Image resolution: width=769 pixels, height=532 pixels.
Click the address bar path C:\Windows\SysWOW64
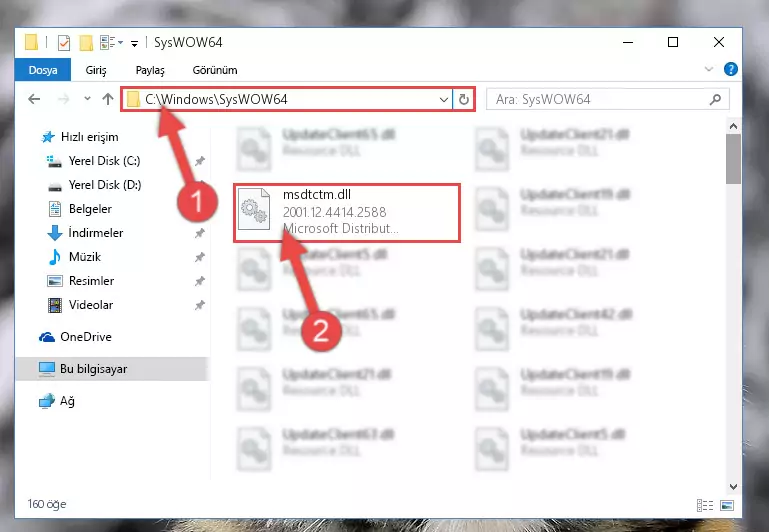pos(216,100)
